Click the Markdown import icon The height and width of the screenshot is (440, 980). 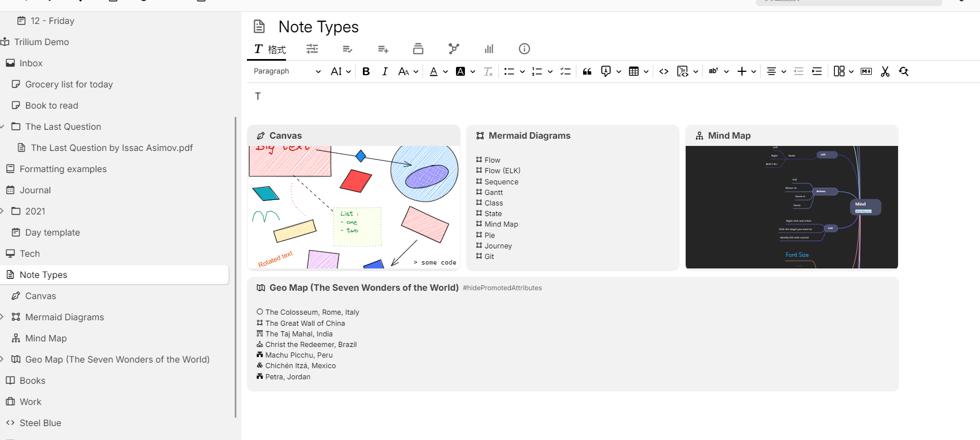point(866,71)
